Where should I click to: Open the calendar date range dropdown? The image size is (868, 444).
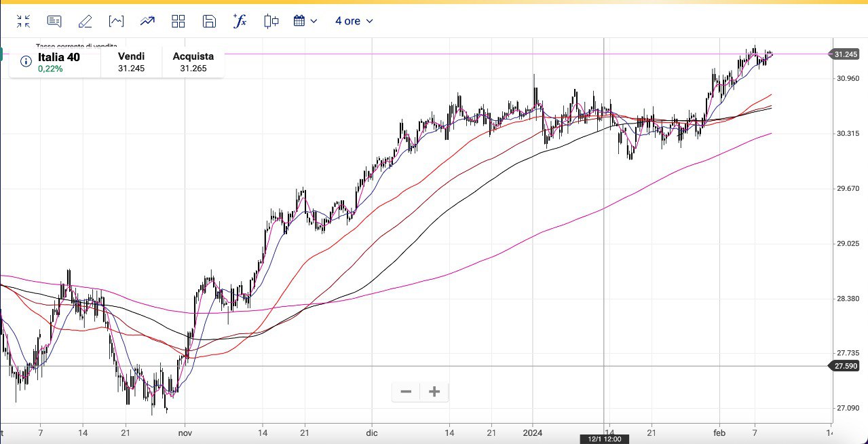(305, 21)
